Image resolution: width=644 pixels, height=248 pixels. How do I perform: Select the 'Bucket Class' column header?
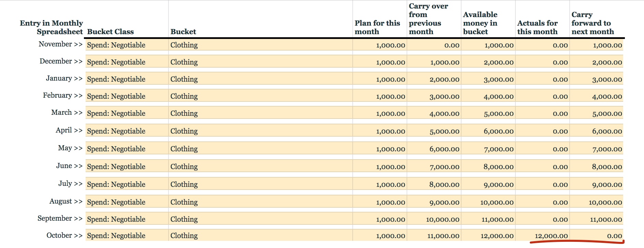[111, 32]
